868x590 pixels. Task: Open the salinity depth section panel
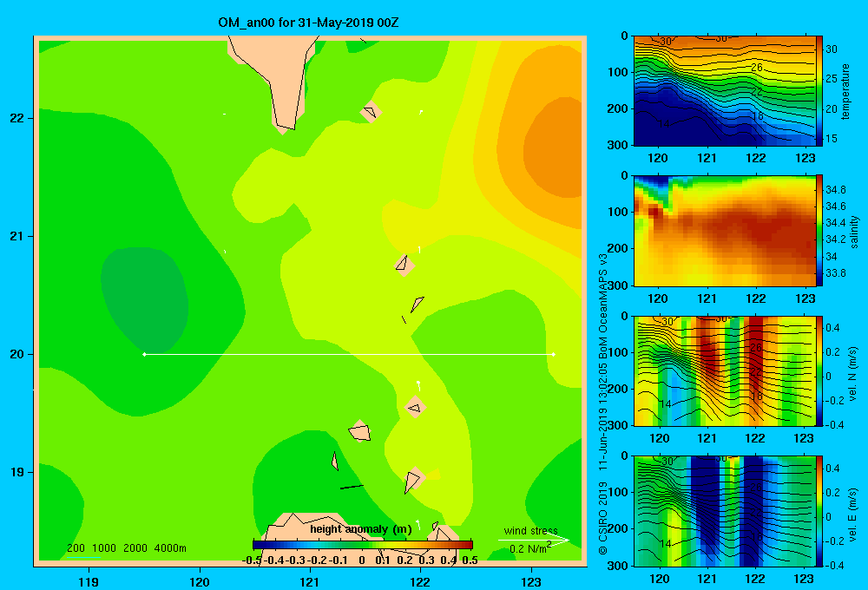tap(725, 231)
